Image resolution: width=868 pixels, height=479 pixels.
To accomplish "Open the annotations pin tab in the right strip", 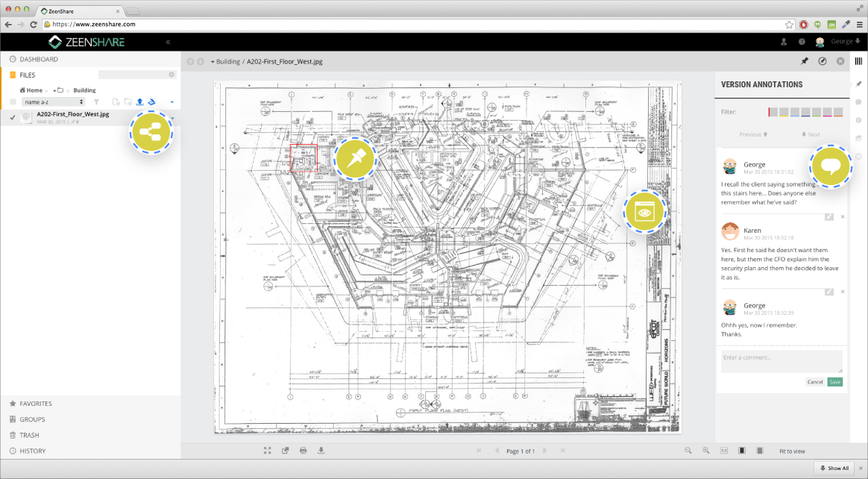I will (858, 84).
